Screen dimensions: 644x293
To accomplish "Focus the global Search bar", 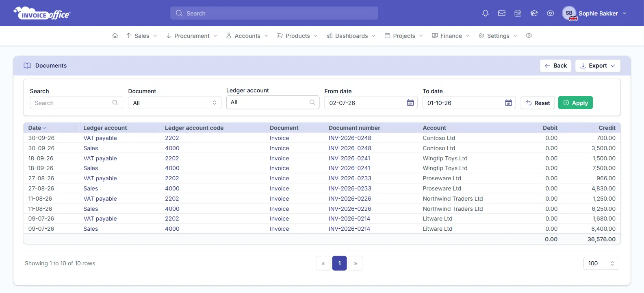I will pos(274,13).
